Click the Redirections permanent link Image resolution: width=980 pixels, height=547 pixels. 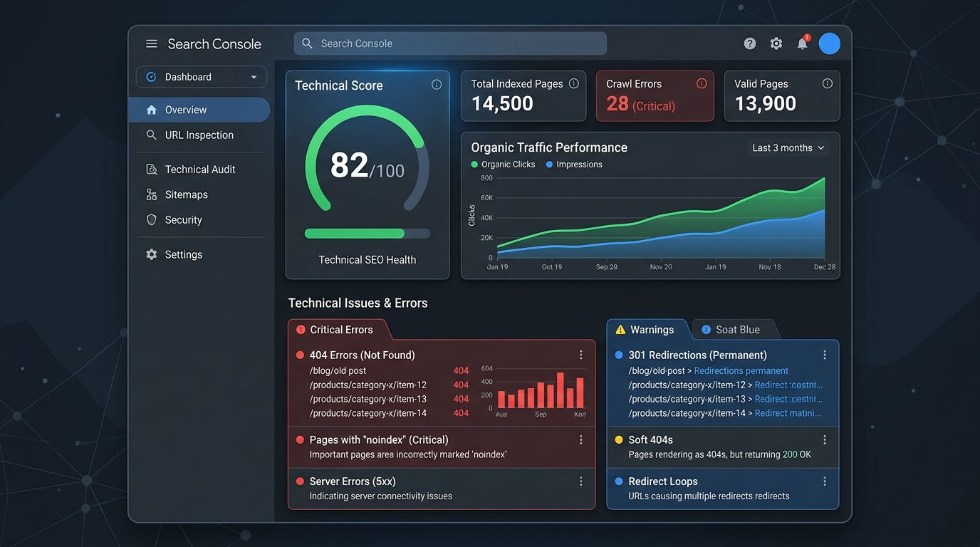(x=741, y=370)
